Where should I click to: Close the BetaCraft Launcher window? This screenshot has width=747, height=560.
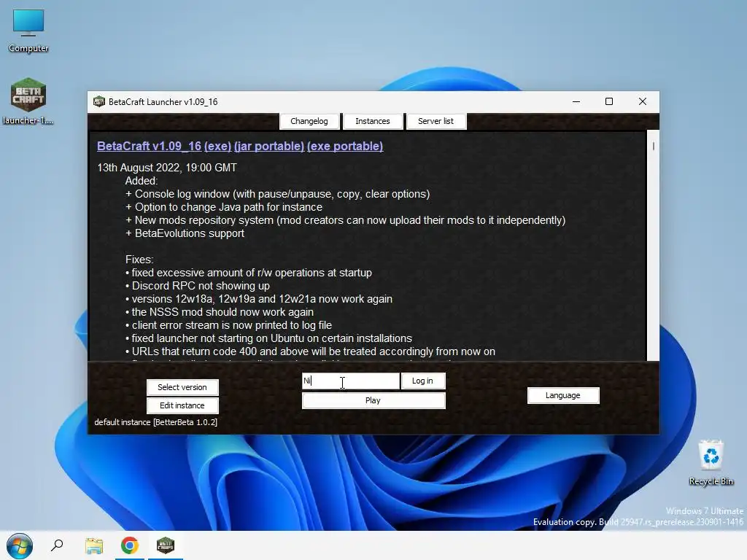(x=642, y=101)
